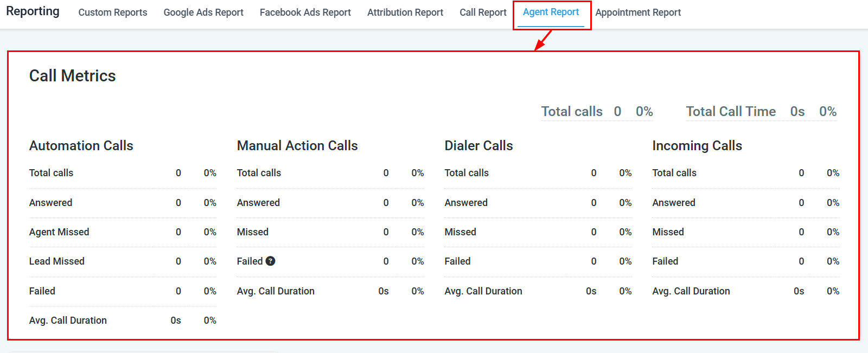Open the Appointment Report tab
Screen dimensions: 868x353
click(x=638, y=12)
